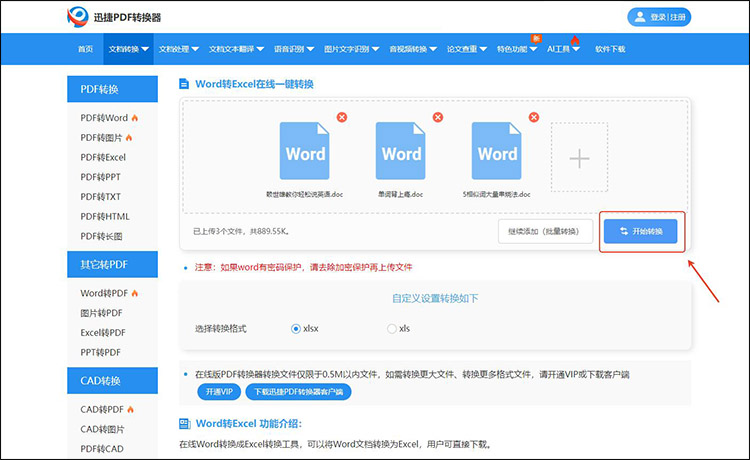Viewport: 750px width, 460px height.
Task: Go to 首页 in navigation bar
Action: [x=85, y=49]
